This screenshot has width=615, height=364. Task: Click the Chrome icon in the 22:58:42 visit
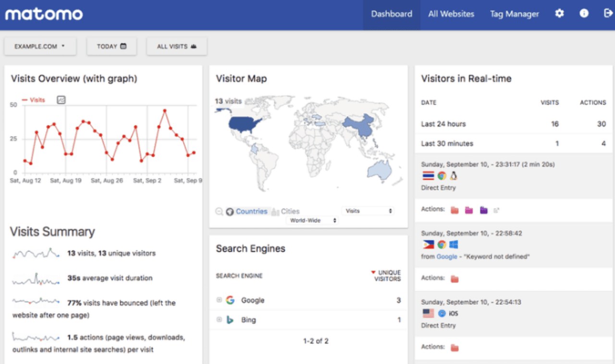(442, 245)
